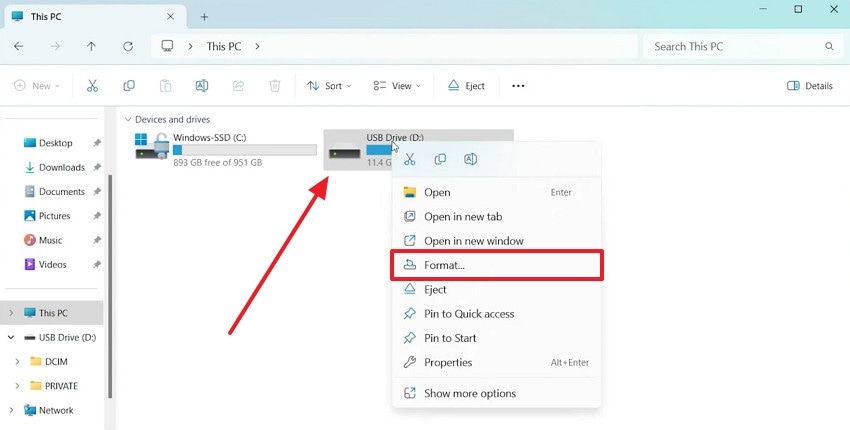Go up one folder level
Image resolution: width=850 pixels, height=430 pixels.
pyautogui.click(x=92, y=47)
